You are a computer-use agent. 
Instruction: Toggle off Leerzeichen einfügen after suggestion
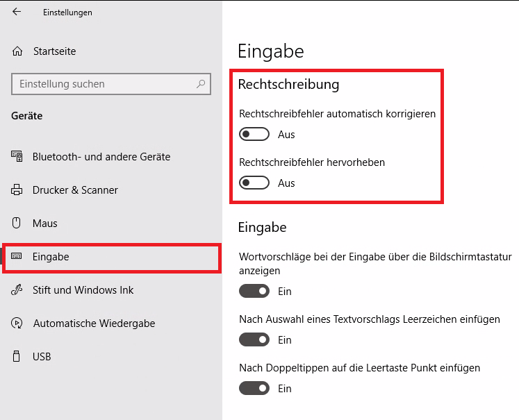tap(254, 340)
